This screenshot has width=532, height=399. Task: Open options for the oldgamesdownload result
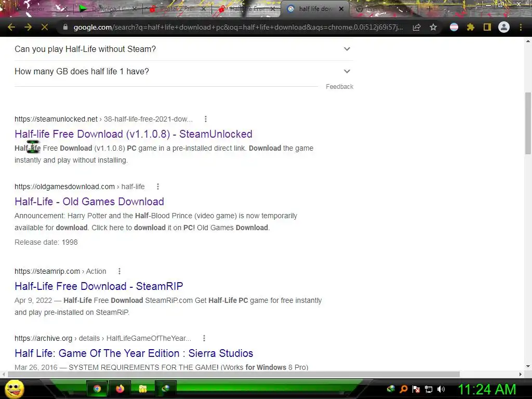tap(158, 187)
